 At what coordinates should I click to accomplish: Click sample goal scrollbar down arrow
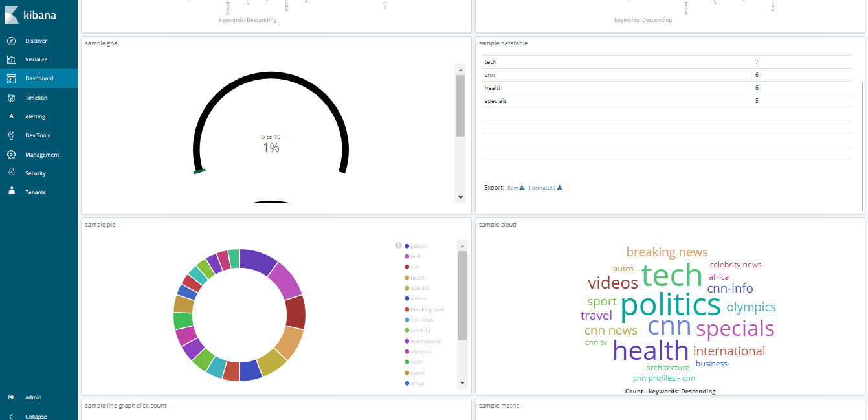(460, 197)
